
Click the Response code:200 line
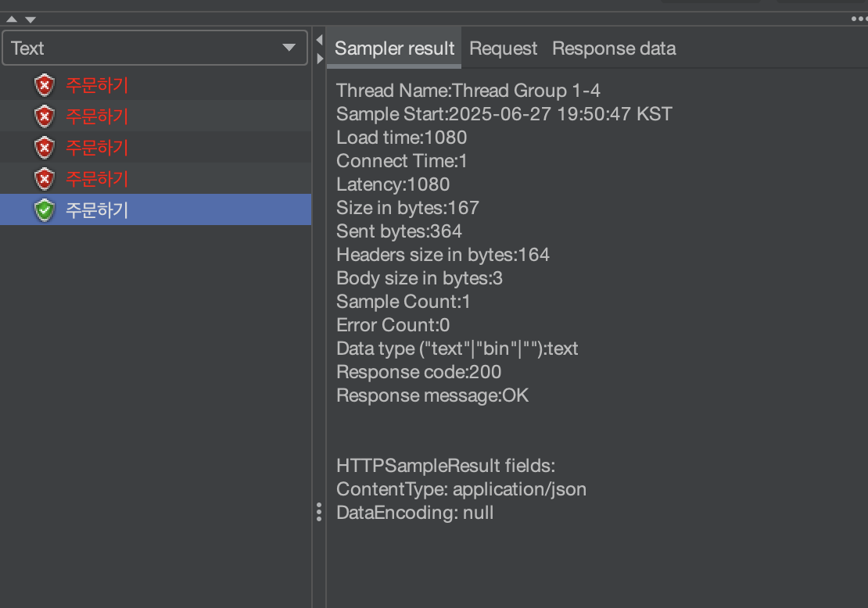click(418, 372)
